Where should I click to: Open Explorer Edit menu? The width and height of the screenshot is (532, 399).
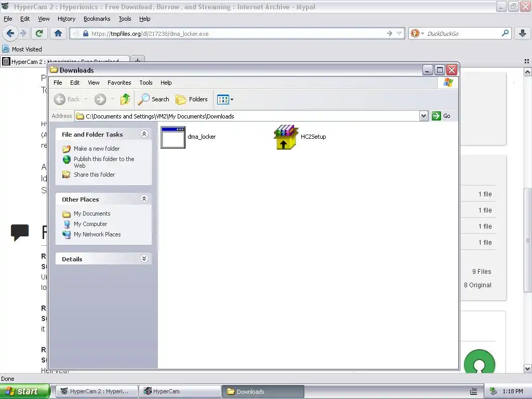click(75, 83)
